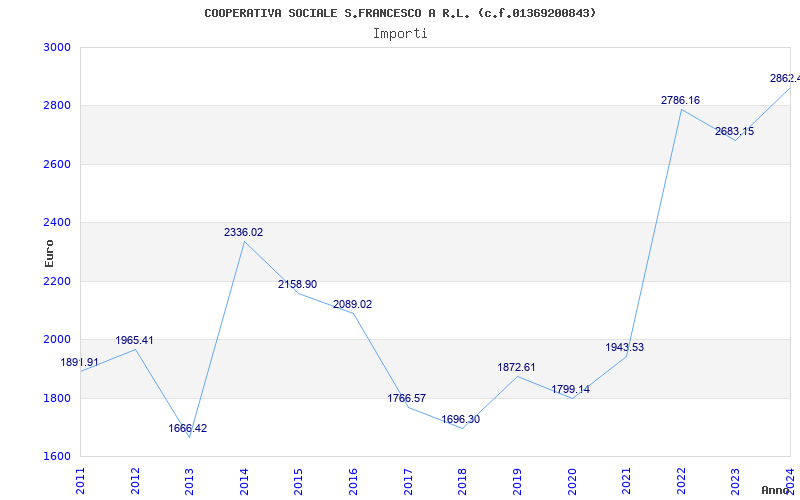Screen dimensions: 800x500
Task: Click the 2015 x-axis year label
Action: pos(299,481)
